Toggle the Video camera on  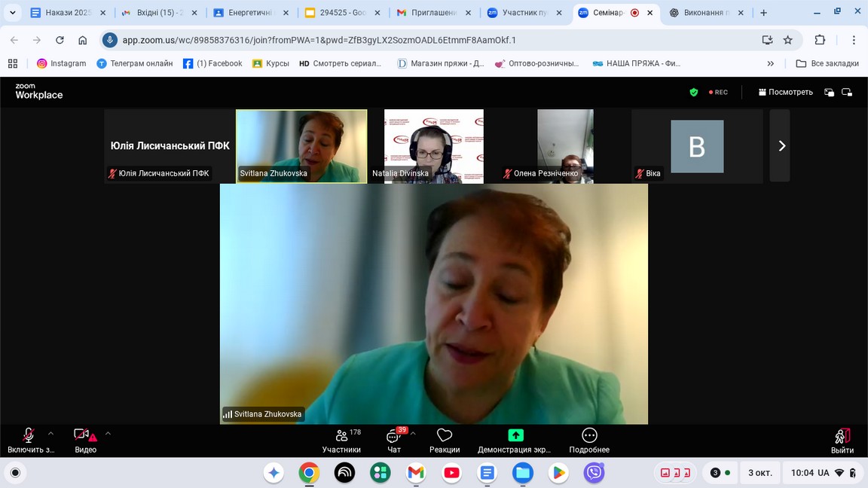tap(82, 440)
